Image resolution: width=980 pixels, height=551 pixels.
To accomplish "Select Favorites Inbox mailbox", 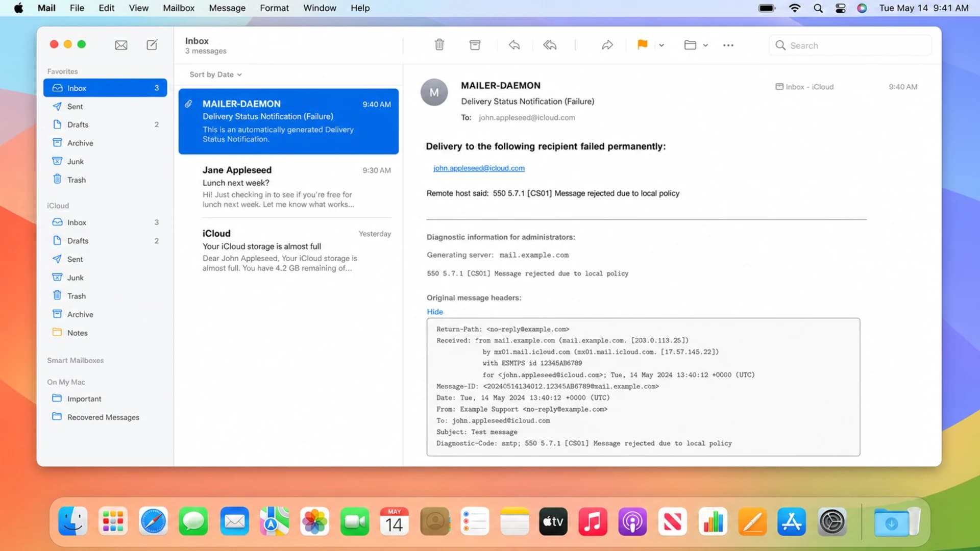I will pyautogui.click(x=105, y=88).
